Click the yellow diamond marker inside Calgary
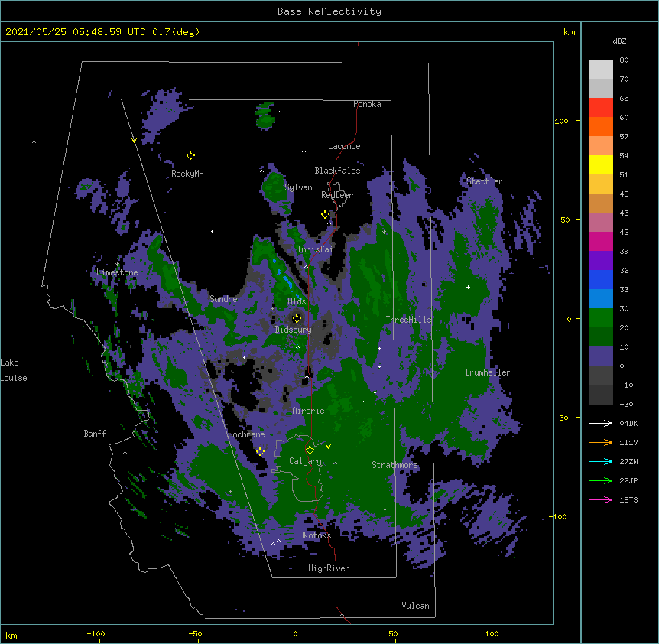 coord(310,450)
